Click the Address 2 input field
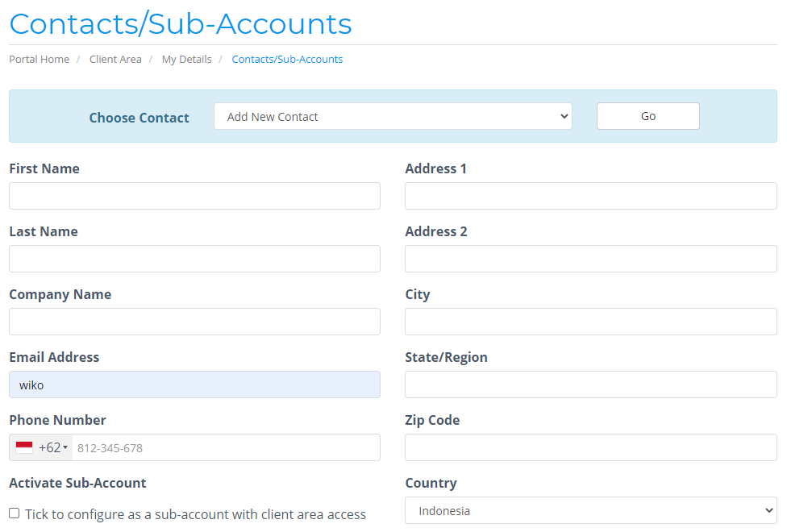 (590, 259)
